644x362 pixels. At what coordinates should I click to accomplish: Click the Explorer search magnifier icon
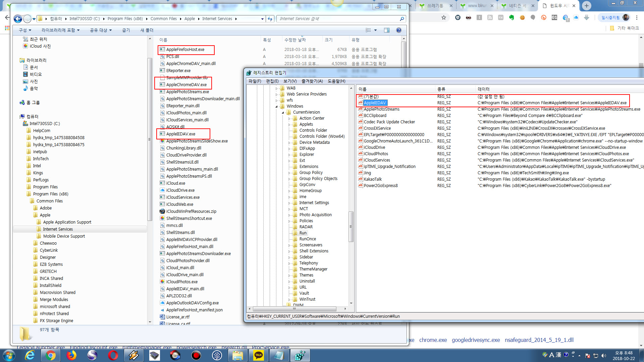pyautogui.click(x=402, y=19)
